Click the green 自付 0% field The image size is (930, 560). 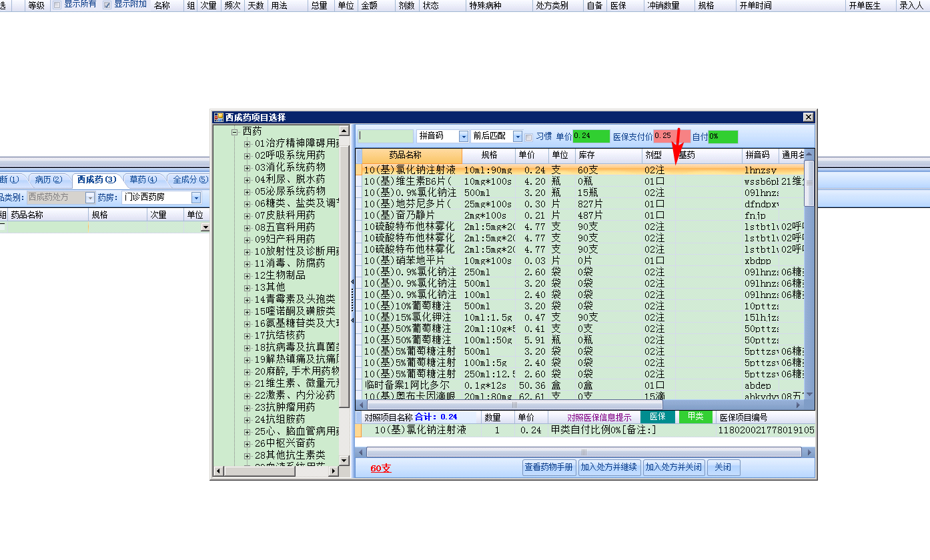click(723, 136)
